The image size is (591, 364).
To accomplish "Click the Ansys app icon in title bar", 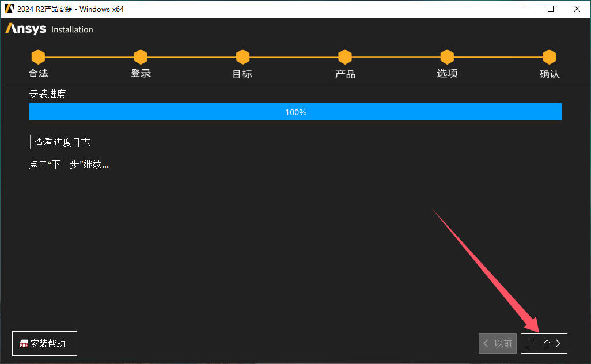I will coord(10,9).
